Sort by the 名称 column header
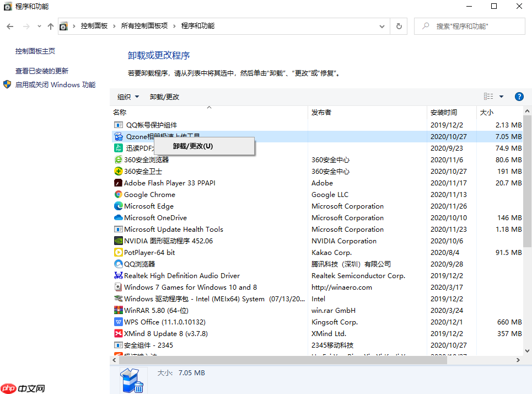Viewport: 532px width, 394px height. (x=209, y=112)
